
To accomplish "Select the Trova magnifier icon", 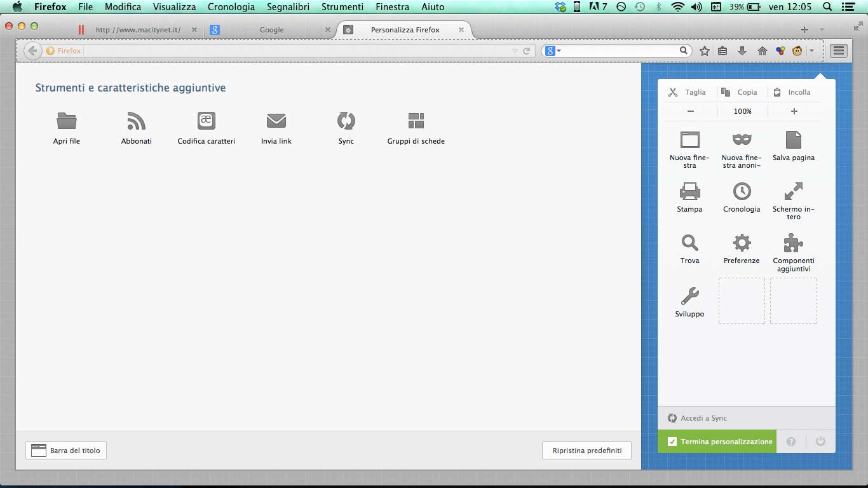I will click(690, 243).
